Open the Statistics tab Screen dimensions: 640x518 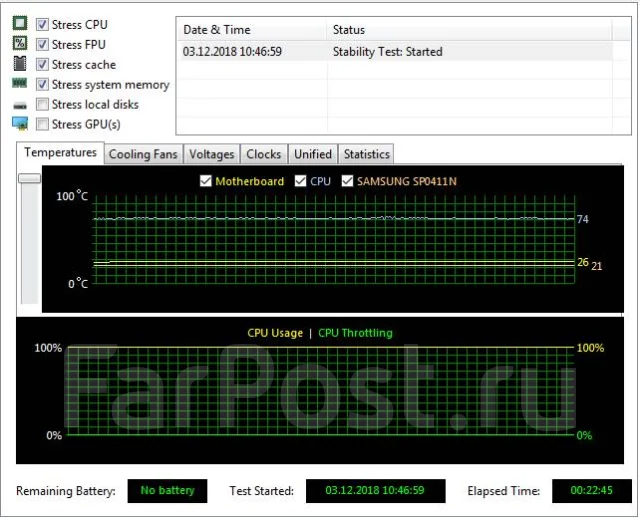click(367, 154)
